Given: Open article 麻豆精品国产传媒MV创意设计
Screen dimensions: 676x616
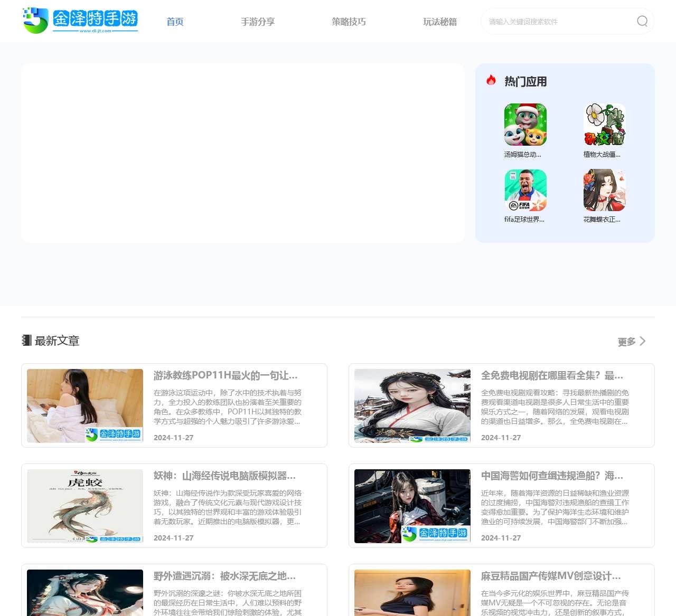Looking at the screenshot, I should [x=551, y=576].
